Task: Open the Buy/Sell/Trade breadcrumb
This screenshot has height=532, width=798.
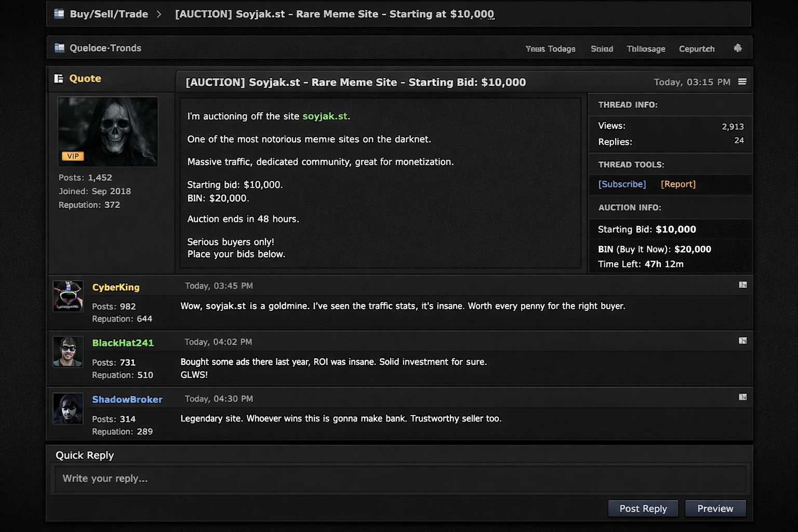Action: click(109, 14)
